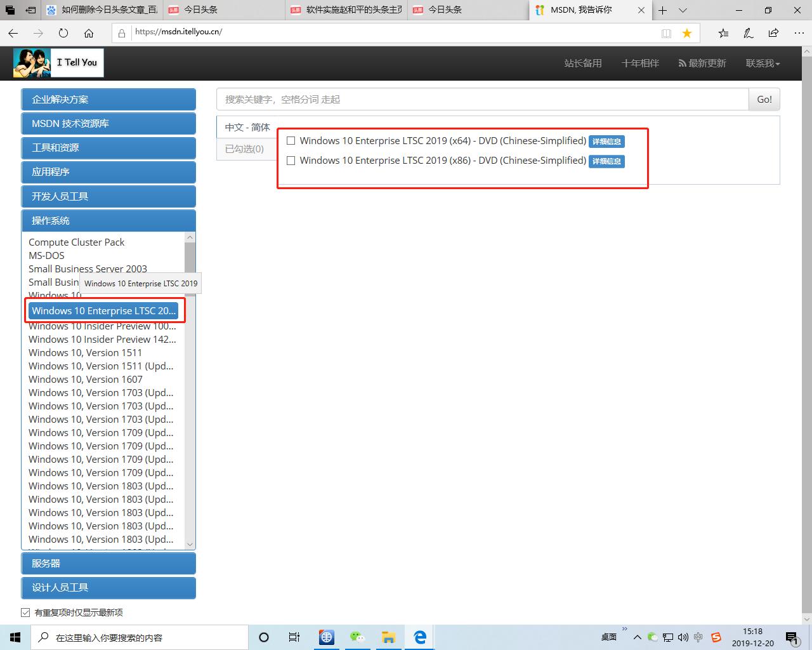Select Compute Cluster Pack in the list
This screenshot has width=812, height=650.
(77, 242)
